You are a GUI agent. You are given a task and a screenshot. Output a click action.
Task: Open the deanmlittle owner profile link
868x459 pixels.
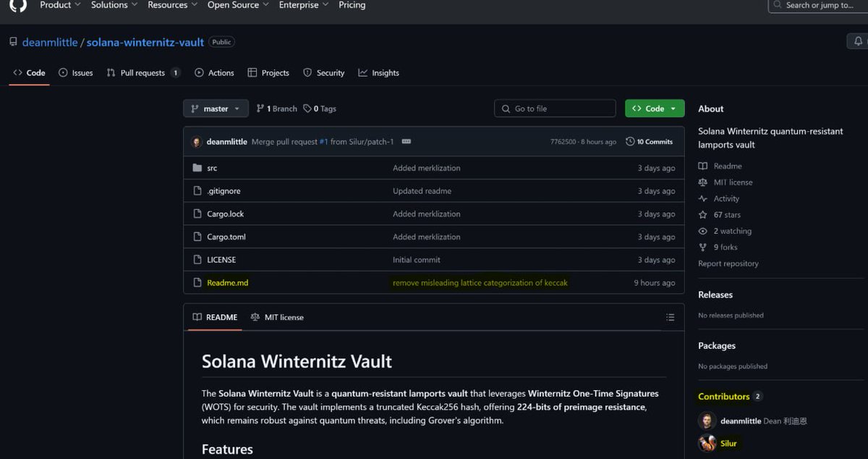click(50, 42)
